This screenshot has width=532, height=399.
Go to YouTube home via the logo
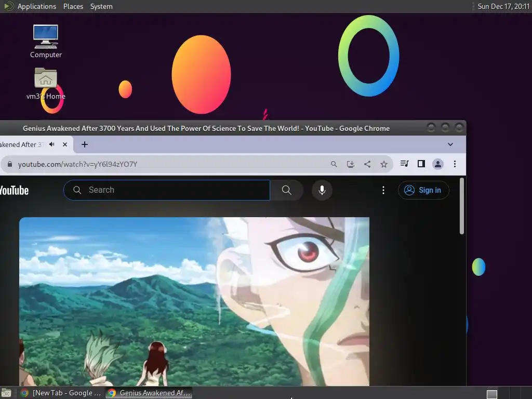(x=14, y=190)
